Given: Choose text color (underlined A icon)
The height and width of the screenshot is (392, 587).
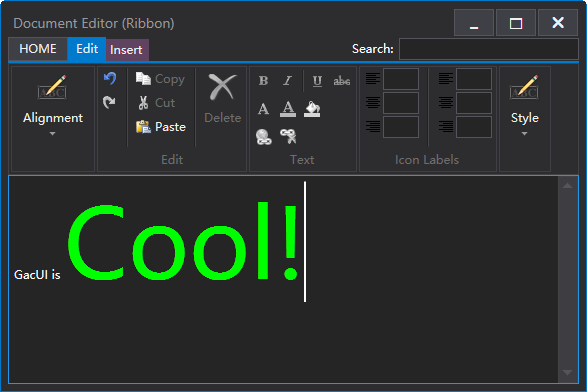Looking at the screenshot, I should [x=288, y=109].
